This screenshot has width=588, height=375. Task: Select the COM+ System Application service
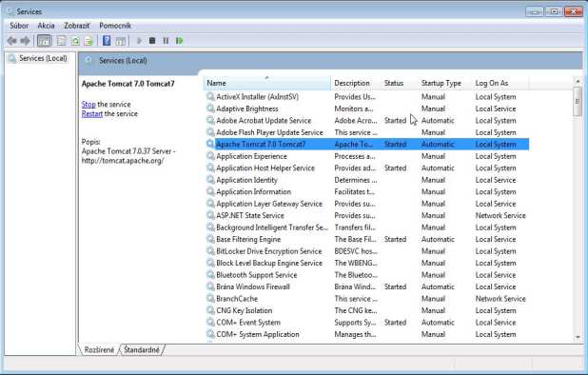[367, 334]
